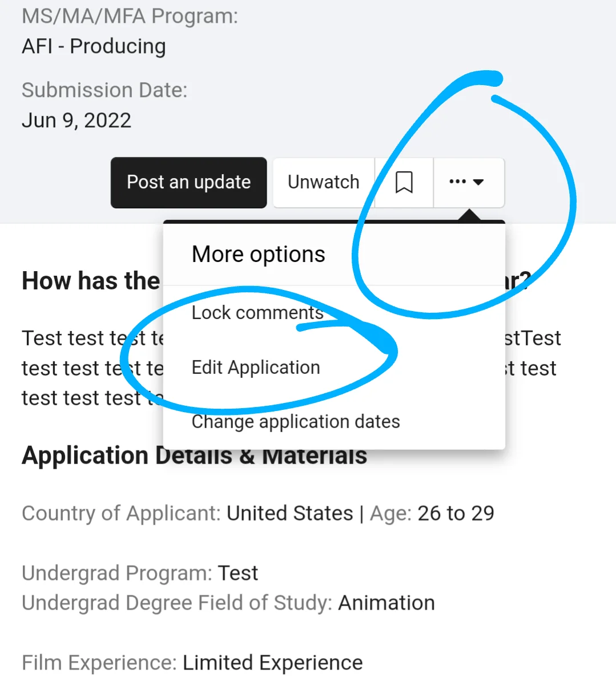The height and width of the screenshot is (681, 616).
Task: Click the AFI - Producing program name
Action: point(94,46)
